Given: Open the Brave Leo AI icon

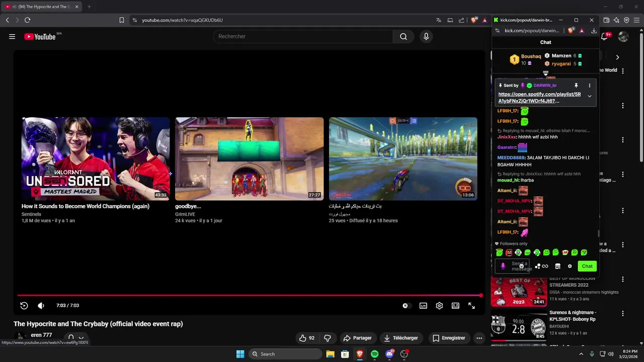Looking at the screenshot, I should (x=616, y=20).
